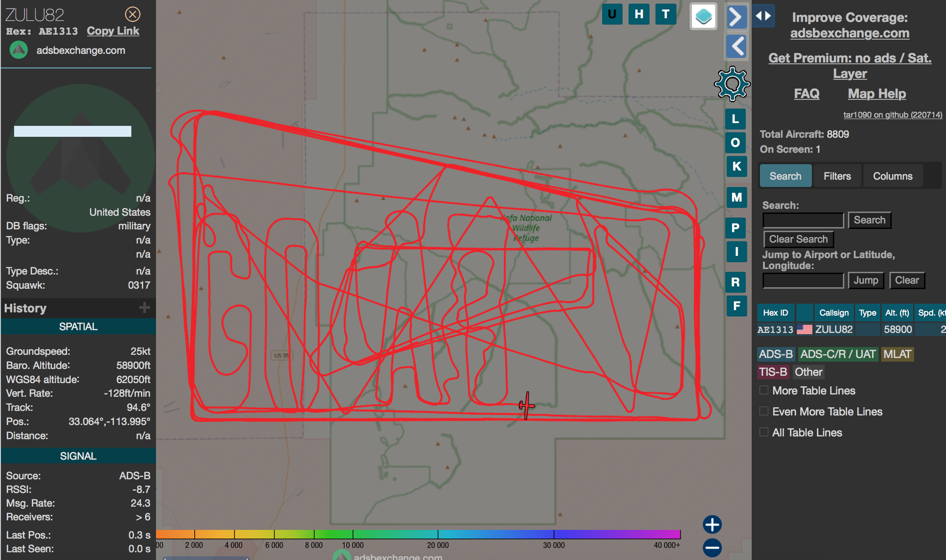The image size is (946, 560).
Task: Click the Jump button
Action: pos(866,280)
